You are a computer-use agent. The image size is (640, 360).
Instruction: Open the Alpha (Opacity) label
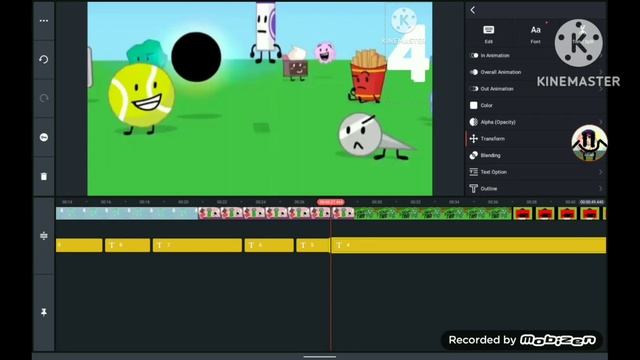point(498,122)
